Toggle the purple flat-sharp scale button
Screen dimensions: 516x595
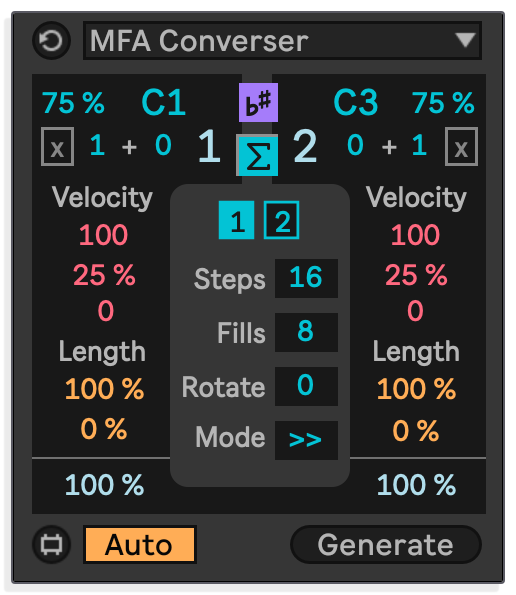click(x=258, y=102)
